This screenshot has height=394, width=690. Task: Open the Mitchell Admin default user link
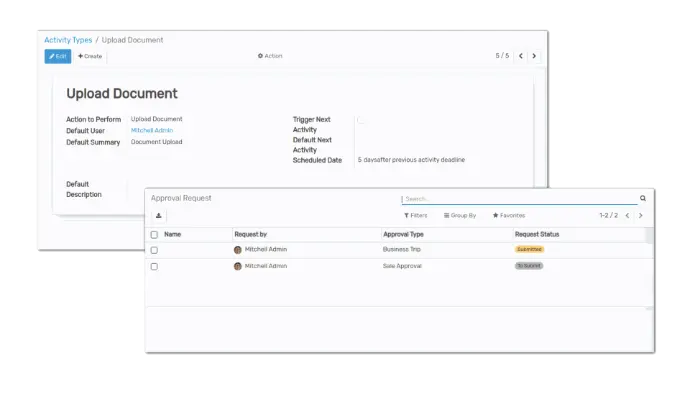[x=152, y=130]
